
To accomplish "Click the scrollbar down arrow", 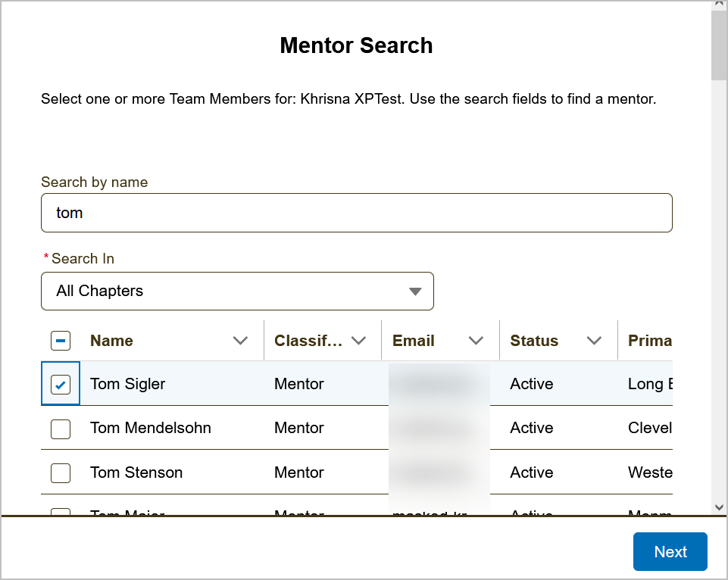I will (719, 507).
